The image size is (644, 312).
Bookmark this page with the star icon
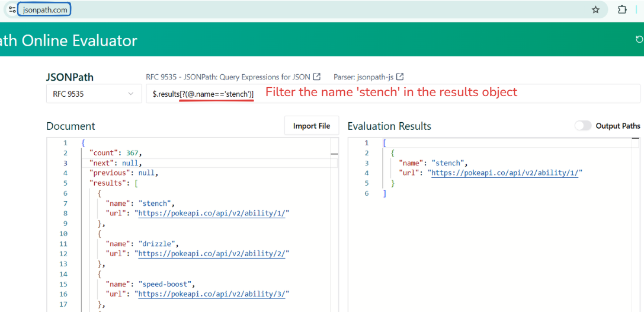595,9
